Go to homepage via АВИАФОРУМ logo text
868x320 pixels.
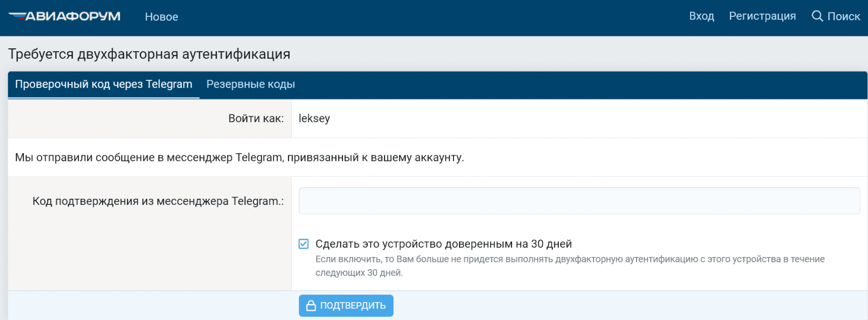[x=73, y=16]
